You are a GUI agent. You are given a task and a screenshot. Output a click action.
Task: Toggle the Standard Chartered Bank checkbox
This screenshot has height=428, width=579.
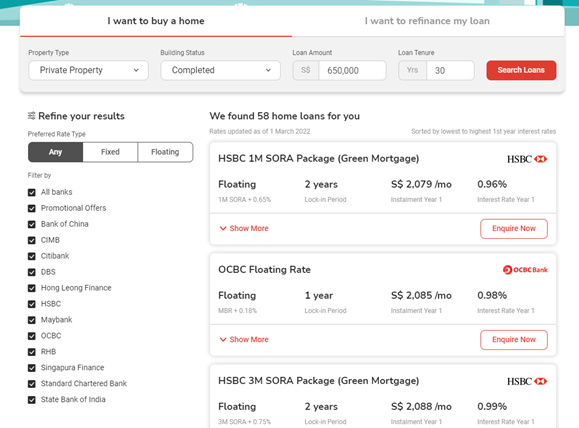pyautogui.click(x=32, y=384)
